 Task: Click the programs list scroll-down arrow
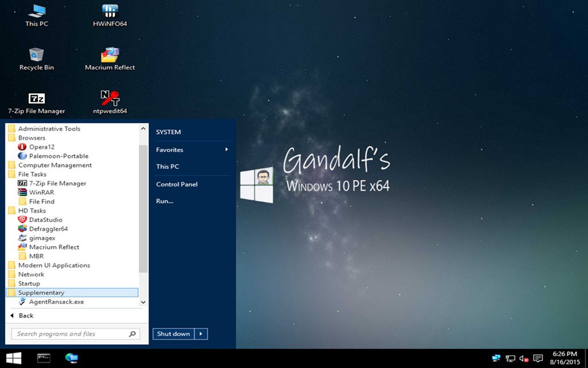pyautogui.click(x=143, y=302)
